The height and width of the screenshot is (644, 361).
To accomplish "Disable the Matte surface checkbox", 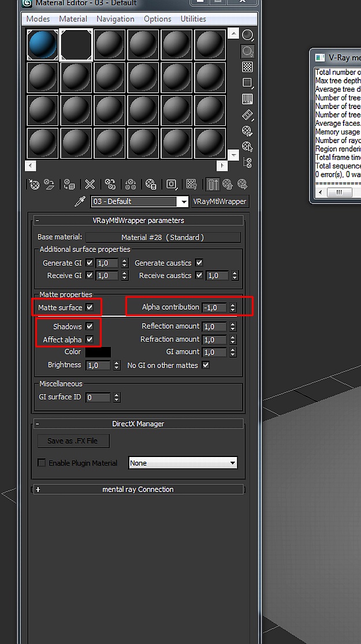I will 90,307.
